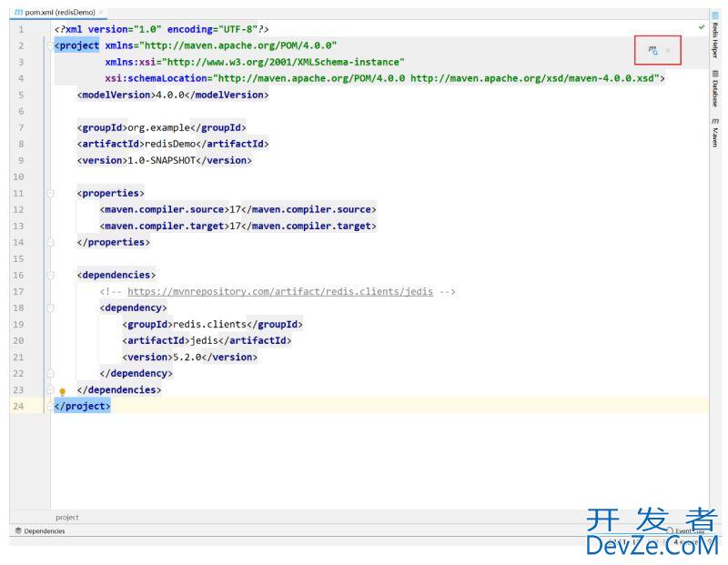728x565 pixels.
Task: Click the Load Maven Changes floating icon
Action: [652, 50]
